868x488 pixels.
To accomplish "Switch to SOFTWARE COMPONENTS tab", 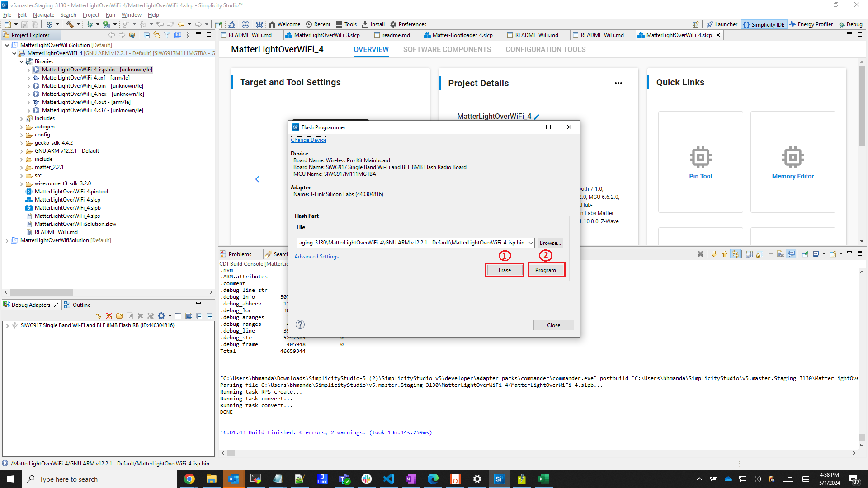I will [x=447, y=49].
